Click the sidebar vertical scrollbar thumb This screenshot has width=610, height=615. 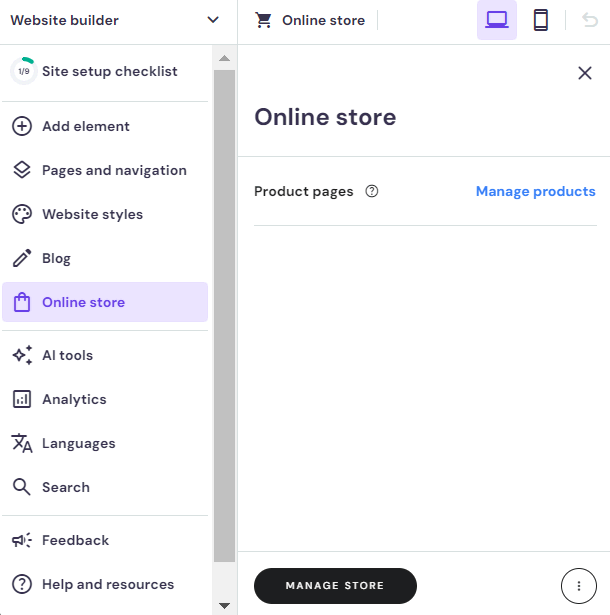[224, 316]
